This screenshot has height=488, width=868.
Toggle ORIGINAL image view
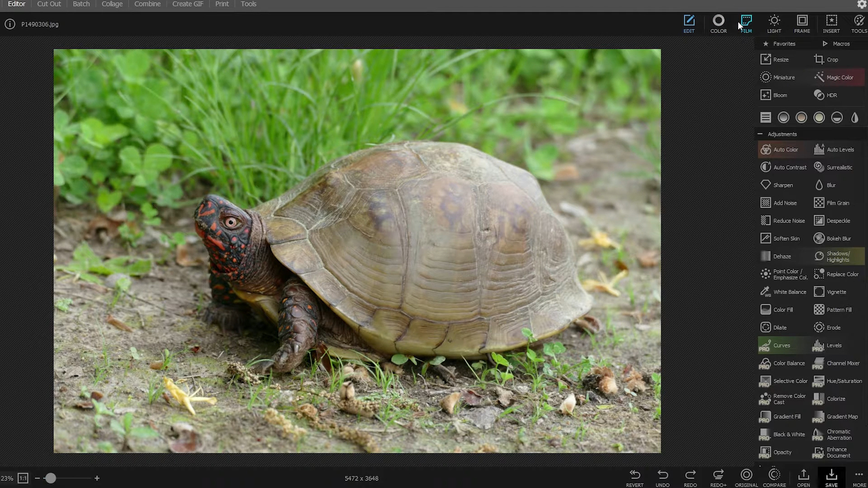coord(746,478)
